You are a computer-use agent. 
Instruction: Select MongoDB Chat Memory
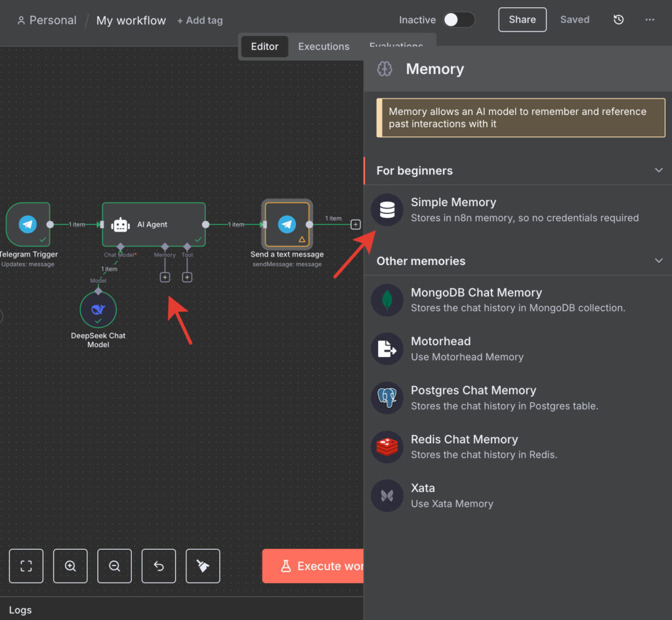pyautogui.click(x=476, y=300)
